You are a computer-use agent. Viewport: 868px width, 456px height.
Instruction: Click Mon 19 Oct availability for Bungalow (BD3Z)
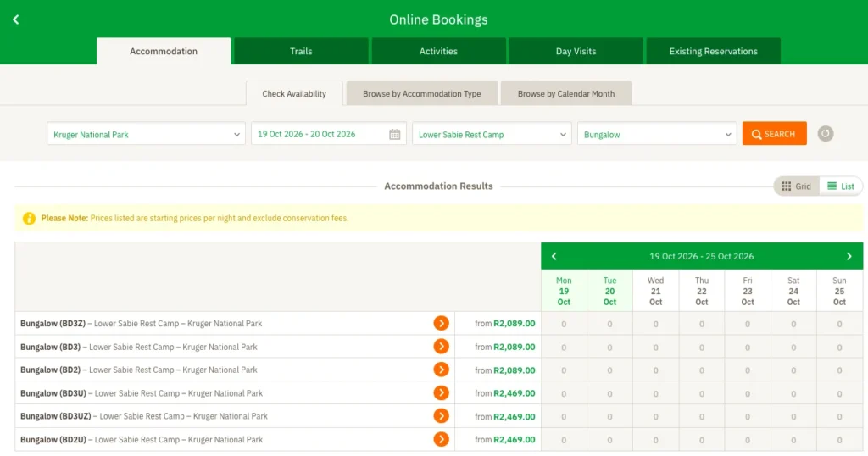coord(564,324)
